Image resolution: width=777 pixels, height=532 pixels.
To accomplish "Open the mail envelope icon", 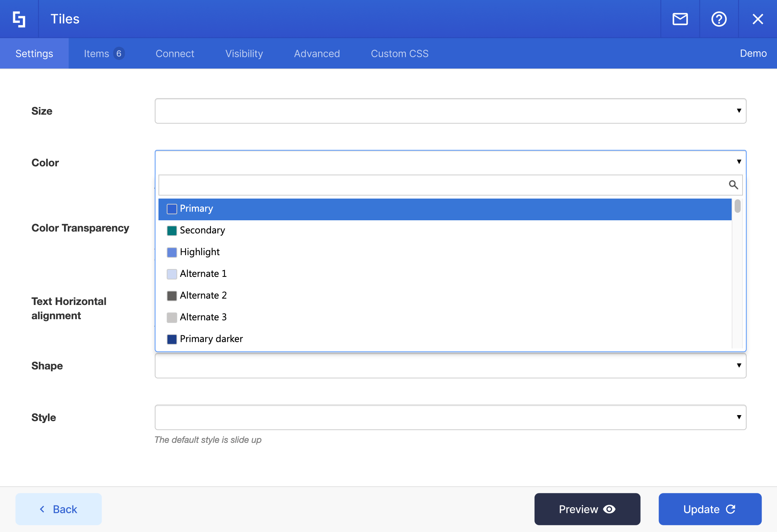I will tap(680, 19).
